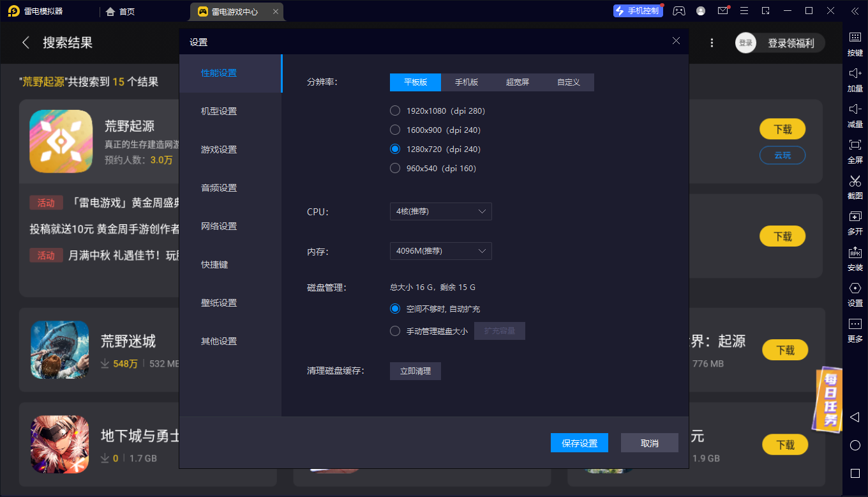Enter fullscreen via the 全屏 icon

854,151
